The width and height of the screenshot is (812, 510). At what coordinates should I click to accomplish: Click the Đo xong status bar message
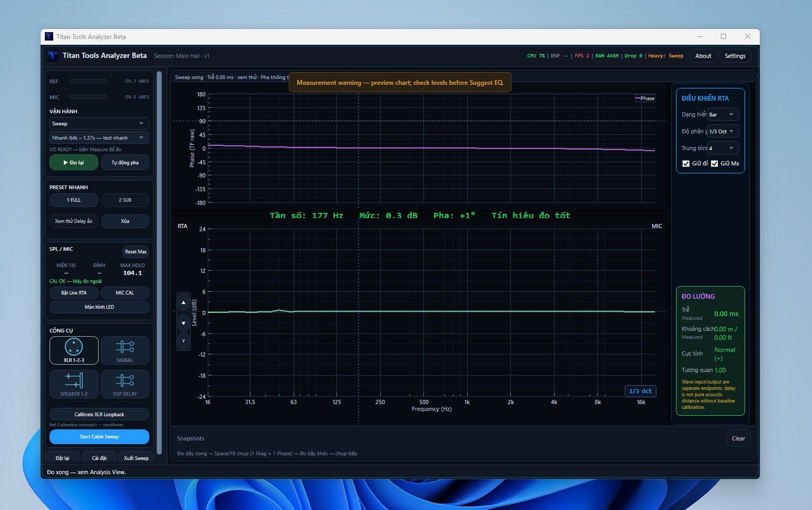point(86,472)
